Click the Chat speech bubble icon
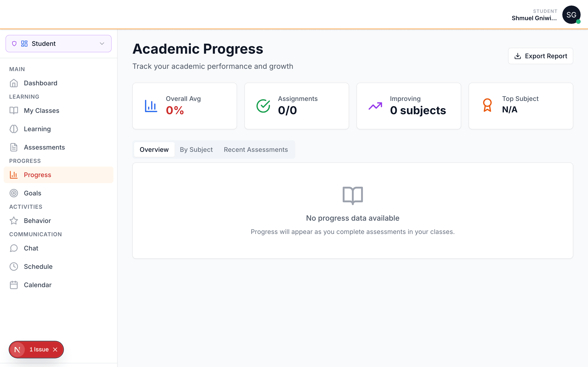Viewport: 588px width, 367px height. (14, 248)
